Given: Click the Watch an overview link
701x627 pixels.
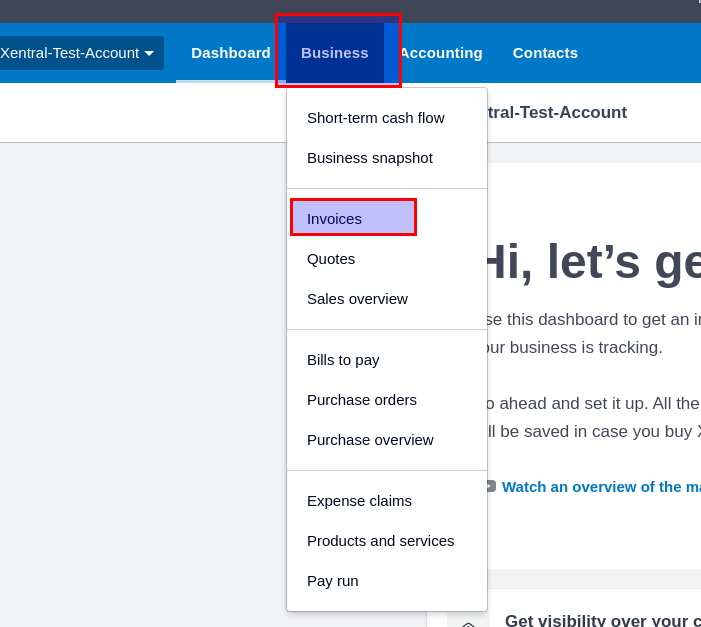Looking at the screenshot, I should click(600, 487).
